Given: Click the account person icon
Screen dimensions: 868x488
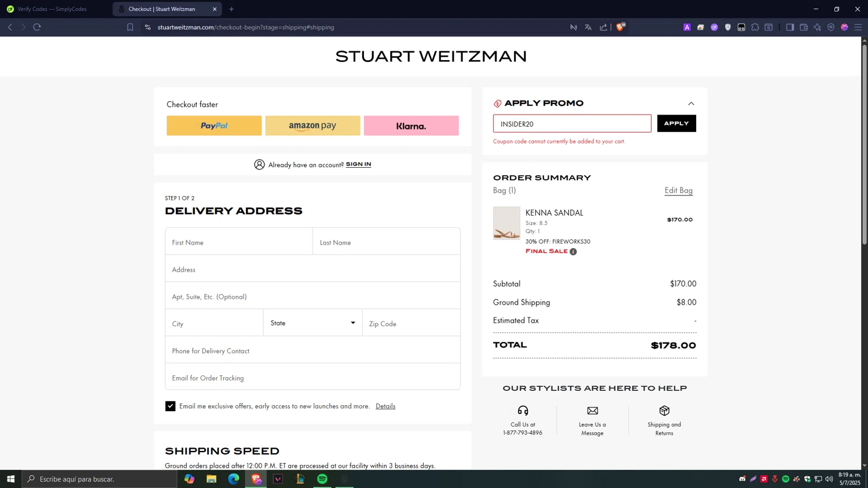Looking at the screenshot, I should click(x=259, y=164).
